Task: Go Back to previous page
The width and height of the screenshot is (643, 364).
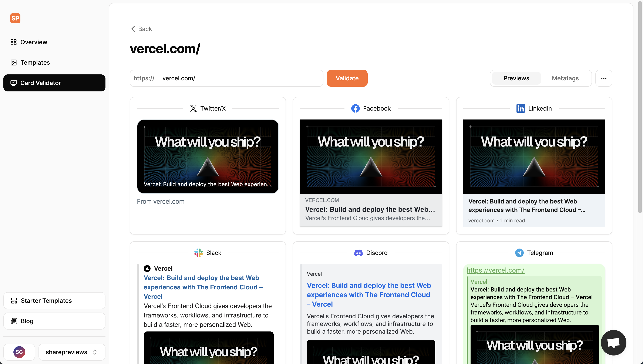Action: tap(141, 29)
